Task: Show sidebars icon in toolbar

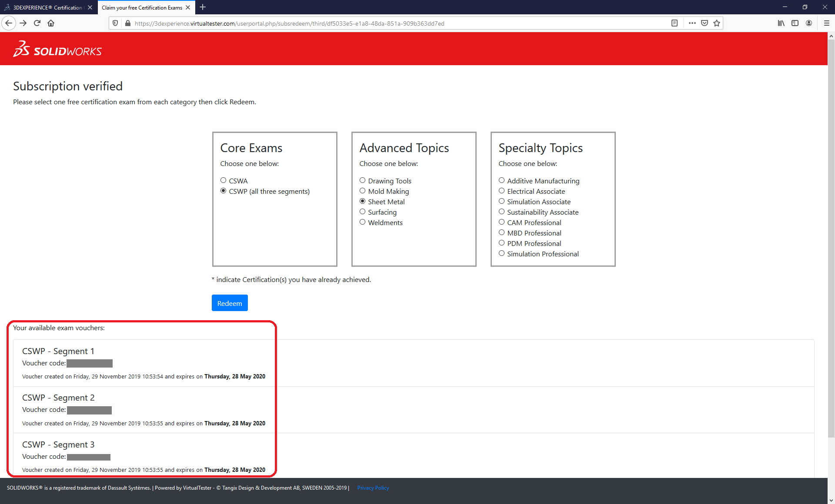Action: point(795,23)
